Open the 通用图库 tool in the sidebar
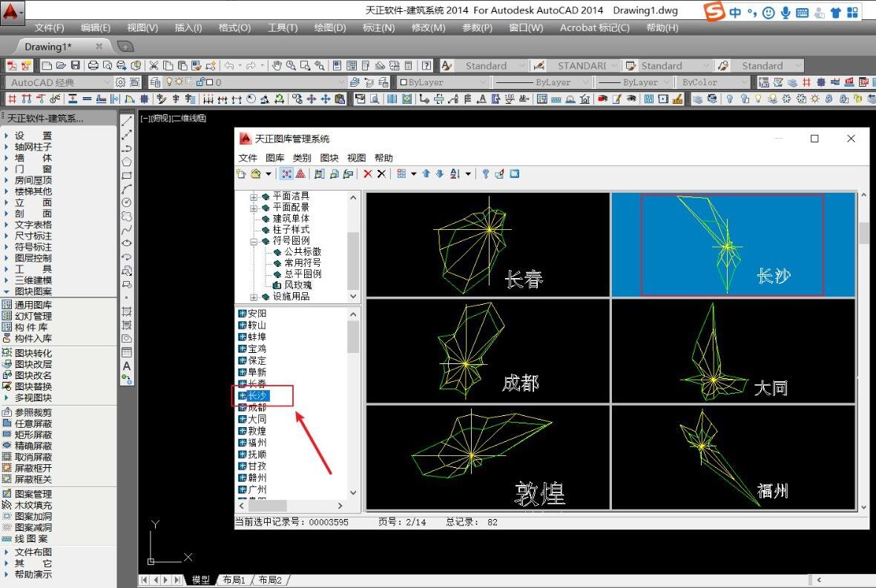 click(33, 304)
